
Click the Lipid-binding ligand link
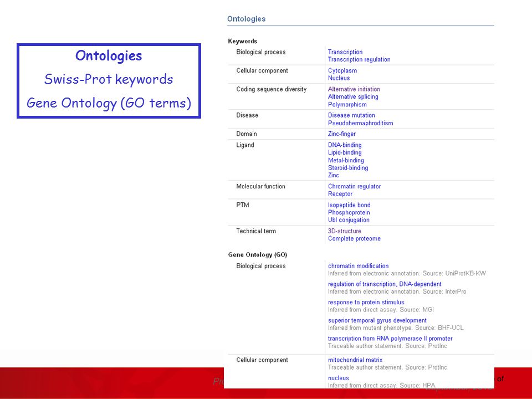click(345, 153)
